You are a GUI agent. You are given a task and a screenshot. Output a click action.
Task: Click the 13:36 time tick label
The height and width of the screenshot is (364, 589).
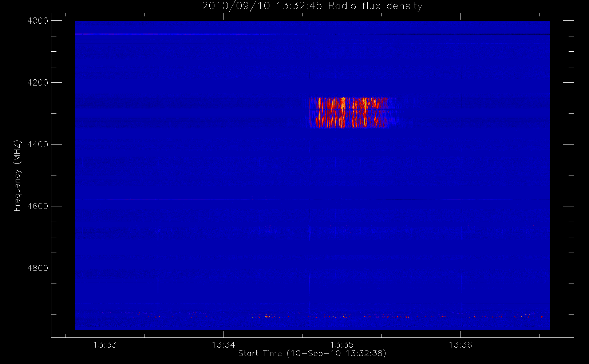point(460,345)
